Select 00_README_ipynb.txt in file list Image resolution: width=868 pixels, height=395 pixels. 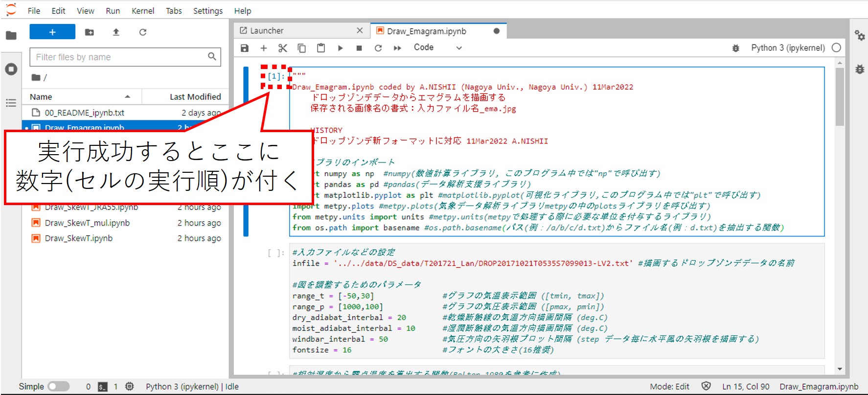point(125,113)
